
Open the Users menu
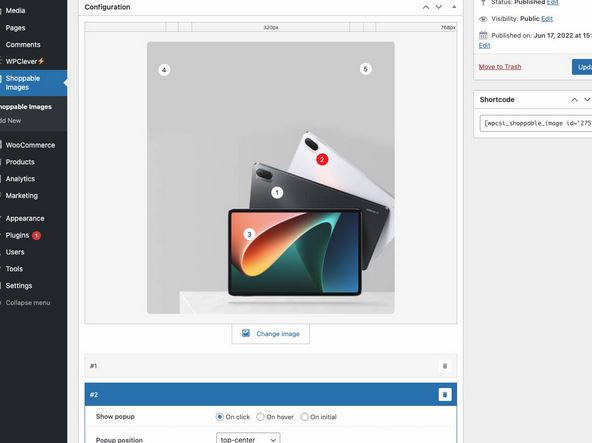[x=15, y=252]
